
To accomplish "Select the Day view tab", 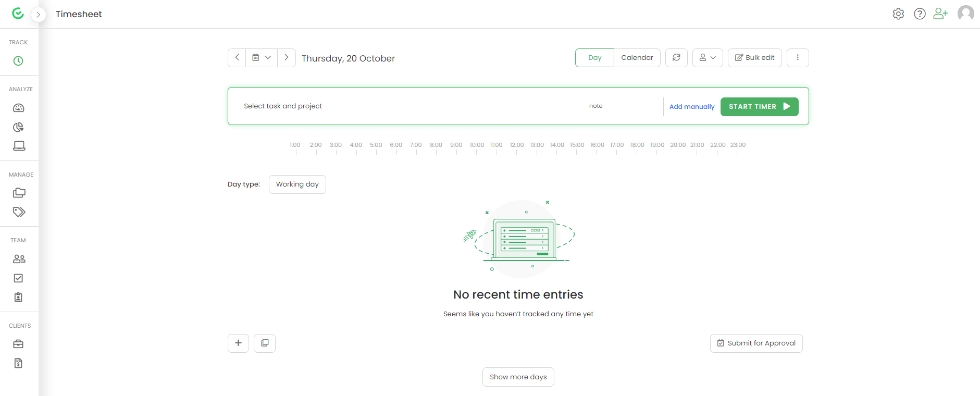I will (594, 58).
